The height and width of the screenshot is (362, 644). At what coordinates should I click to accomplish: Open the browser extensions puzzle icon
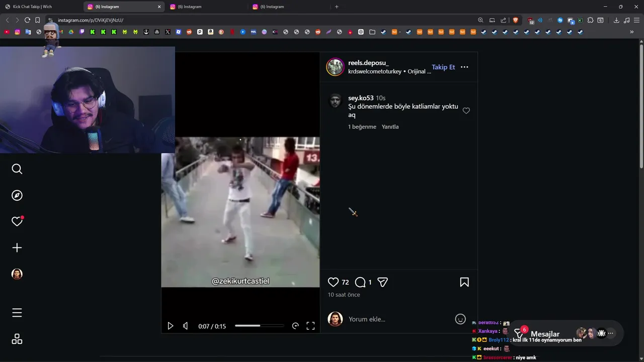tap(590, 20)
